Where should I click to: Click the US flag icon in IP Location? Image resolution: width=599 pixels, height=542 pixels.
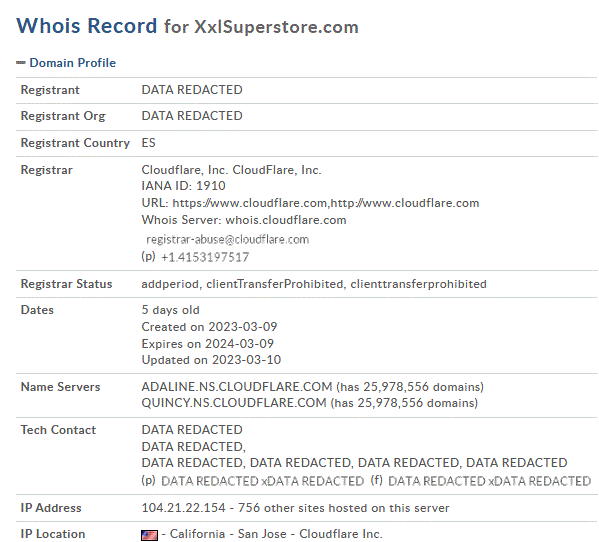point(149,535)
